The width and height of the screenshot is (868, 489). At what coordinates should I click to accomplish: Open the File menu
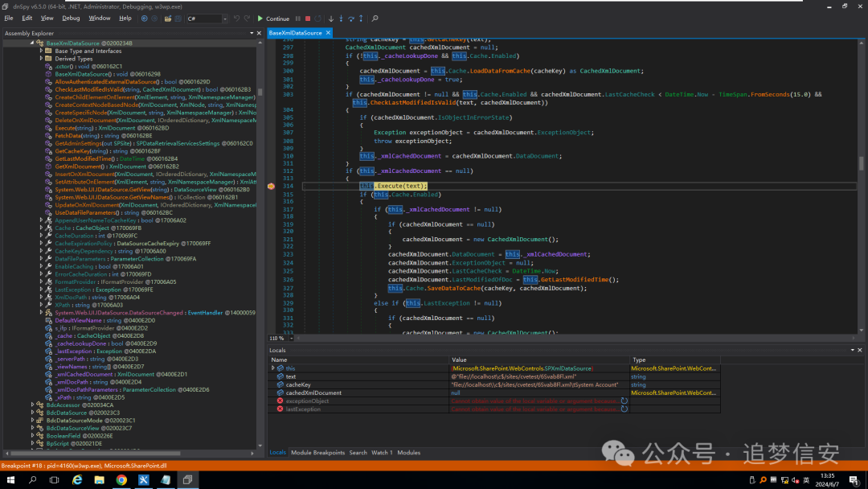tap(9, 18)
